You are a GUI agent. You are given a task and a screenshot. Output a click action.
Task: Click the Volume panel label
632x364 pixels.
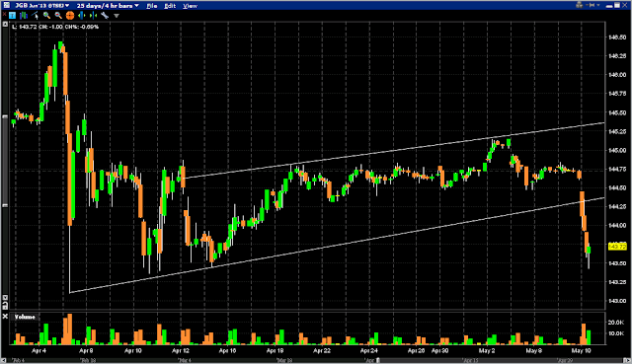(x=25, y=317)
